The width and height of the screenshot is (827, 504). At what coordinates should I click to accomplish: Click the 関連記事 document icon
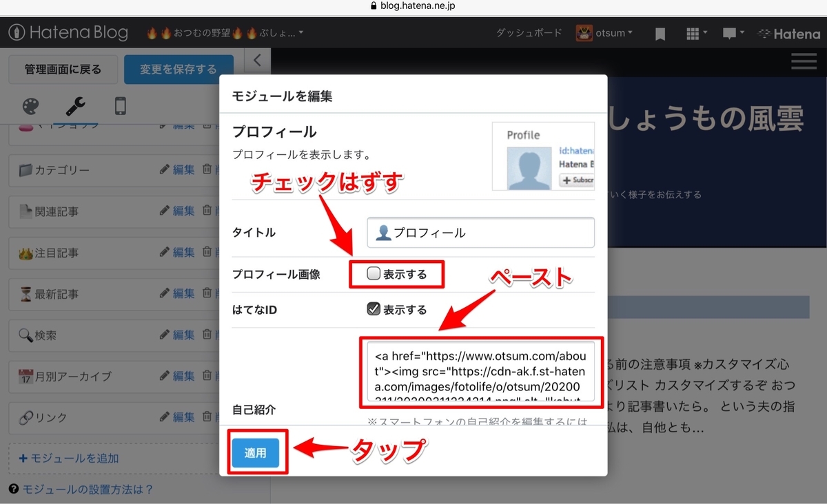pos(25,211)
